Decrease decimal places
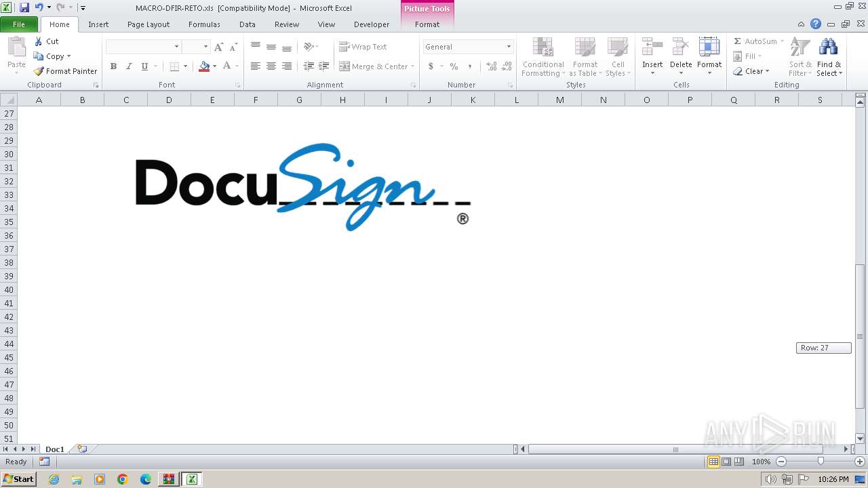Viewport: 868px width, 488px height. coord(507,66)
